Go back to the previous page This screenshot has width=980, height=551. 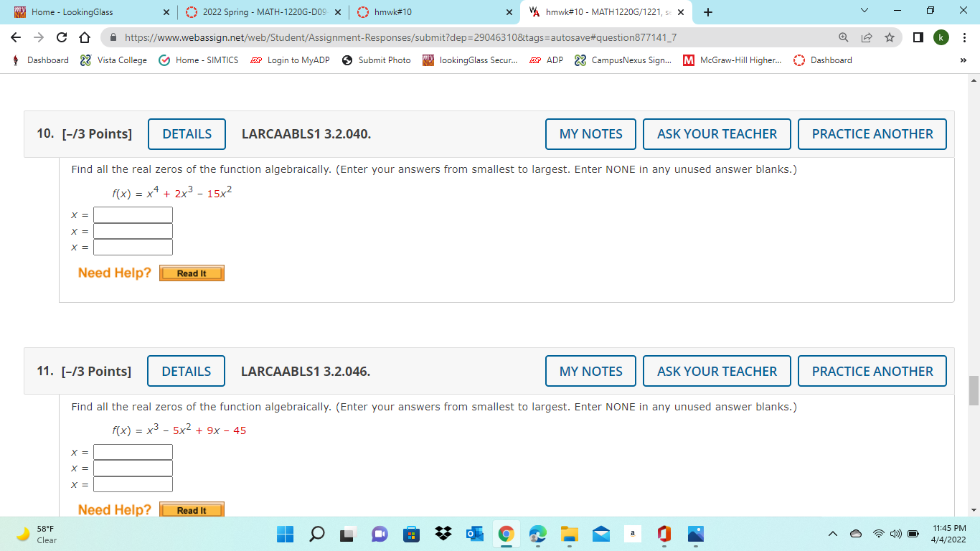tap(16, 37)
